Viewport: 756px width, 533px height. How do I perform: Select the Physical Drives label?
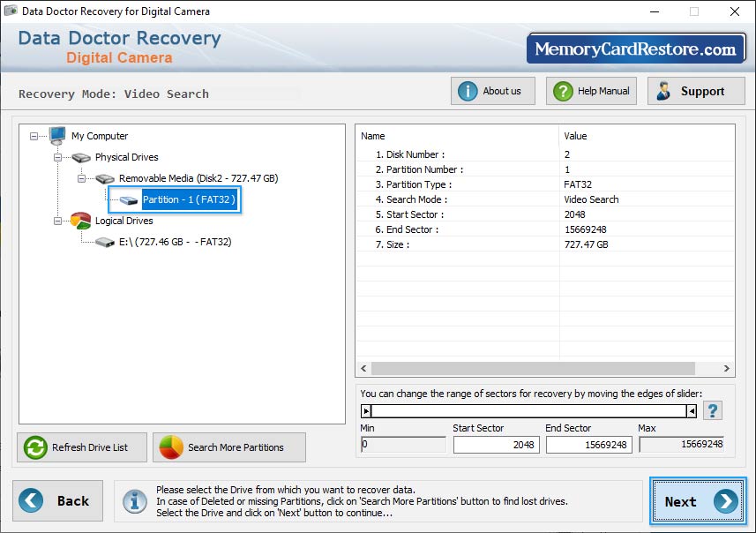tap(126, 157)
